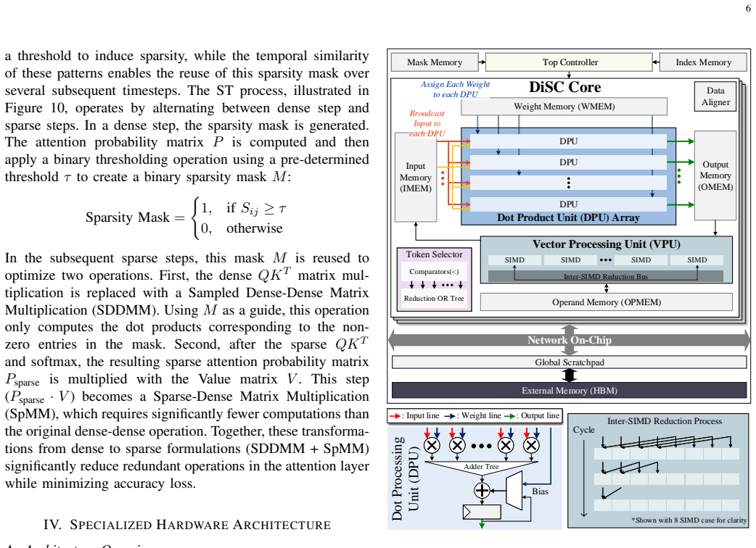The image size is (756, 548).
Task: Click the vertical Dot Processing Unit (DPU) label
Action: (405, 478)
